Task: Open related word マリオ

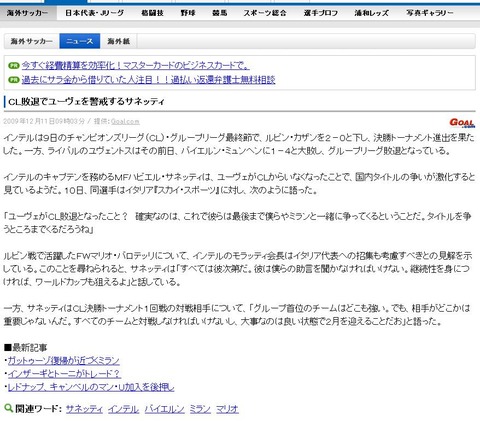Action: coord(227,409)
